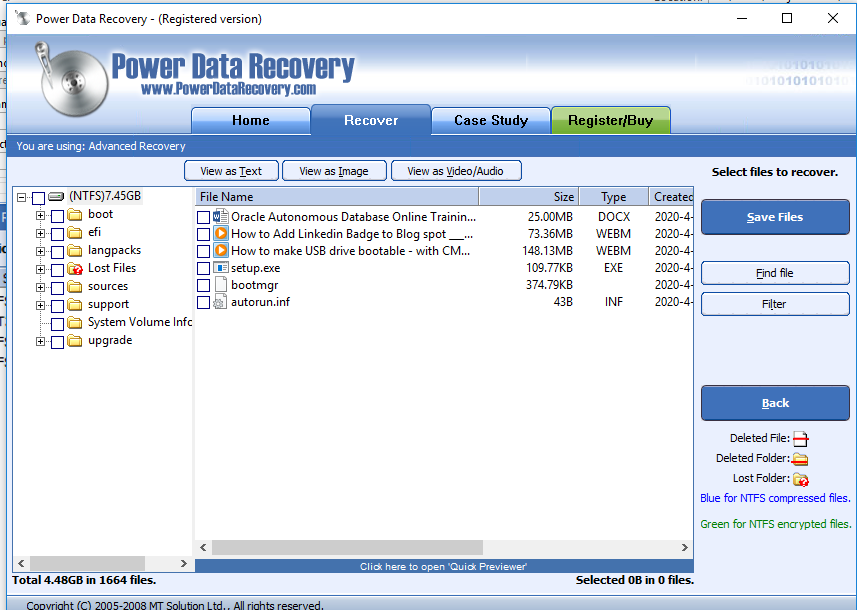Click the Lost Files folder icon
Image resolution: width=857 pixels, height=610 pixels.
(75, 268)
